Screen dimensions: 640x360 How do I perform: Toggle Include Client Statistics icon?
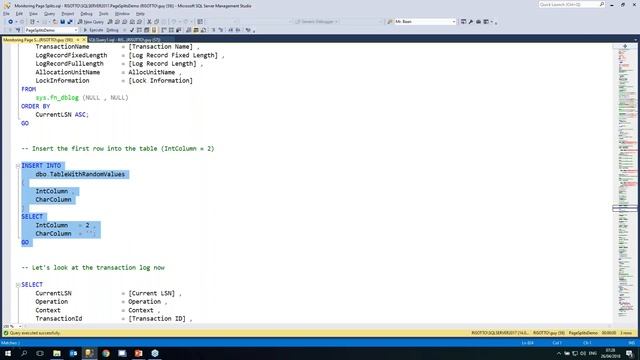[x=178, y=30]
